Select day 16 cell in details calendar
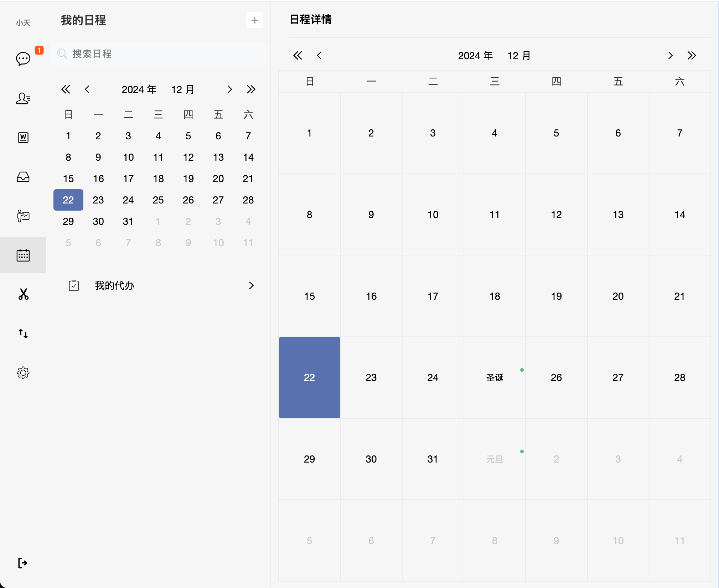This screenshot has width=719, height=588. click(x=371, y=296)
